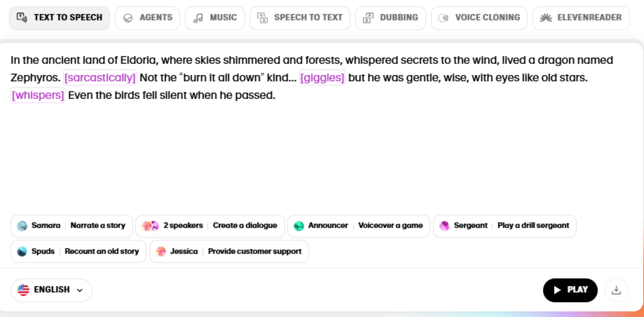
Task: Switch to the ELEVENREADER tab
Action: pos(581,17)
